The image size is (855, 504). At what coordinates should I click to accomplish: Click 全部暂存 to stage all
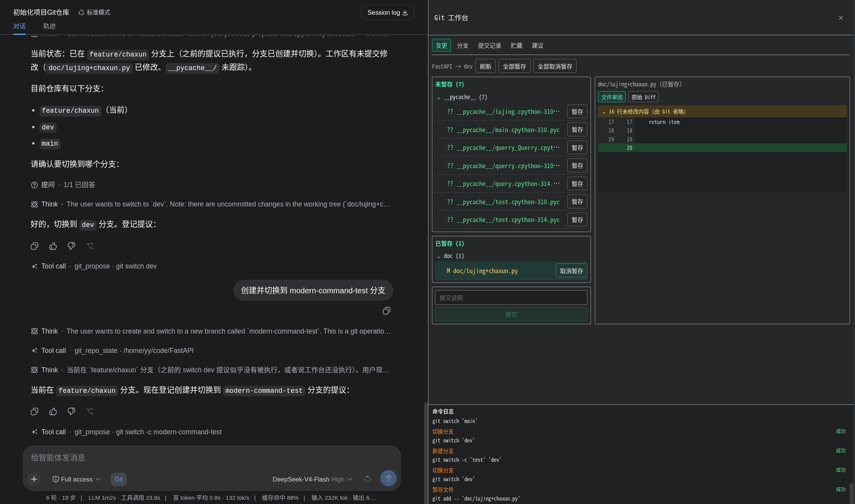pos(514,66)
